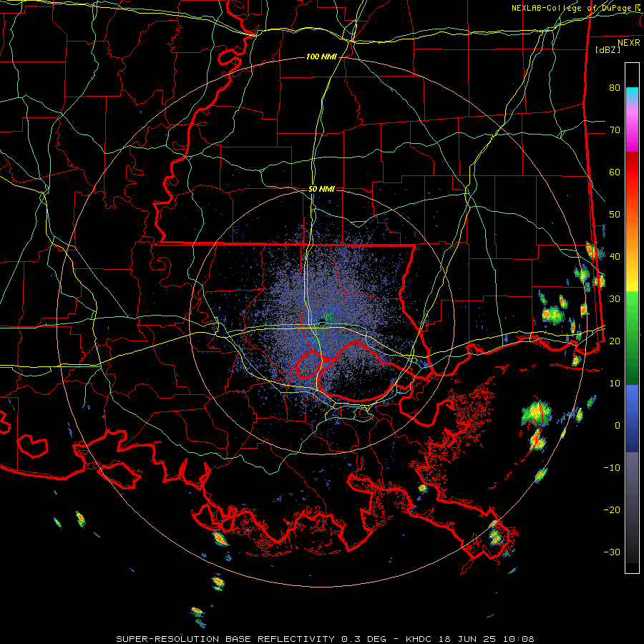Click the KHDC station identifier in the caption
Image resolution: width=644 pixels, height=644 pixels.
click(x=419, y=639)
